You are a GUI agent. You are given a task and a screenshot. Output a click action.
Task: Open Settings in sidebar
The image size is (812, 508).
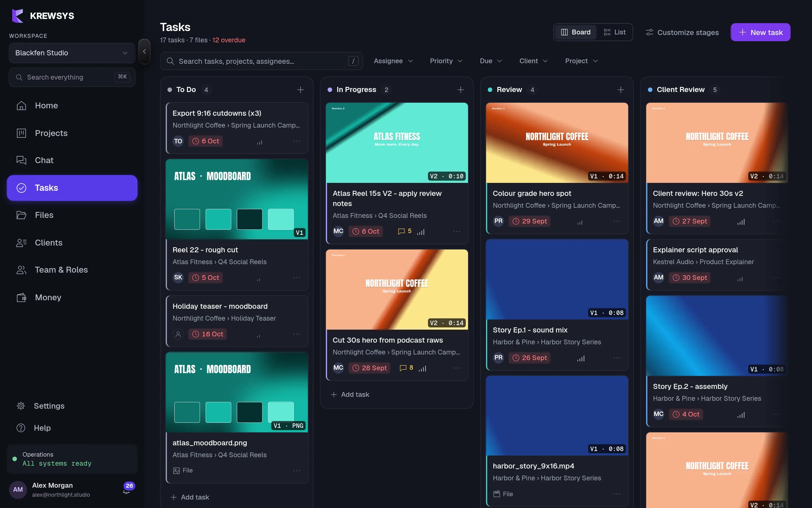72,406
